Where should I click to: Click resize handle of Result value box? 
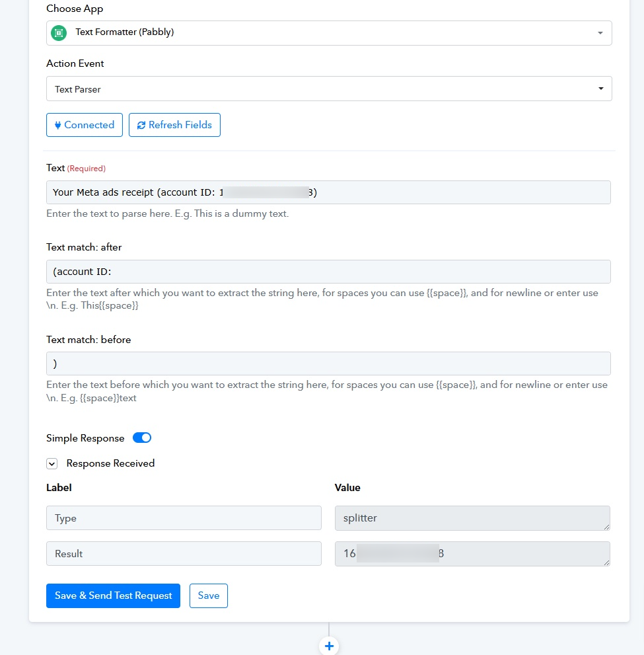click(606, 562)
